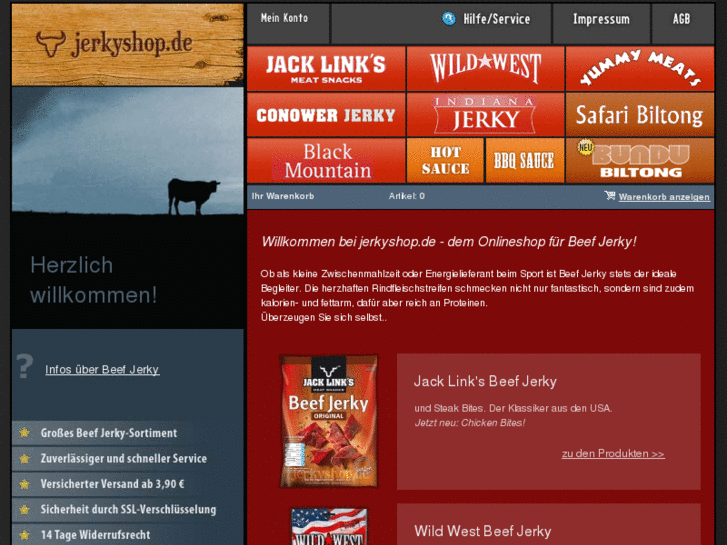Click the star beside Zuverlässiger und schneller Service

[24, 458]
